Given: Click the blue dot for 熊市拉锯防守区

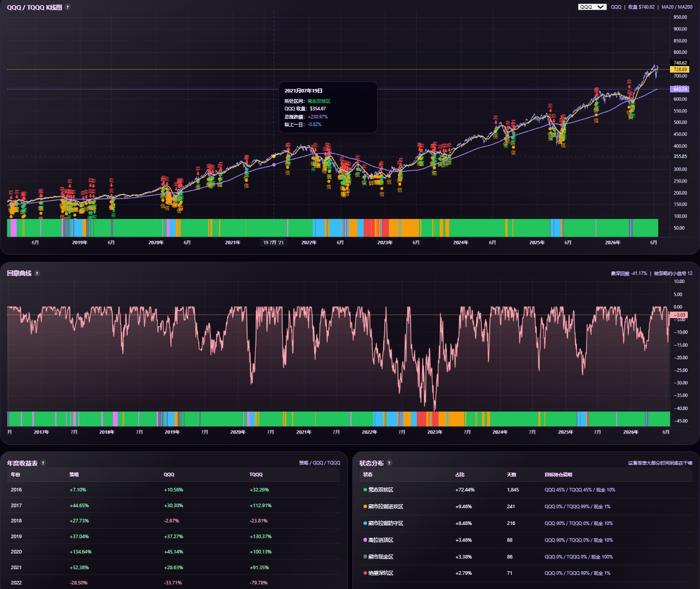Looking at the screenshot, I should tap(365, 523).
